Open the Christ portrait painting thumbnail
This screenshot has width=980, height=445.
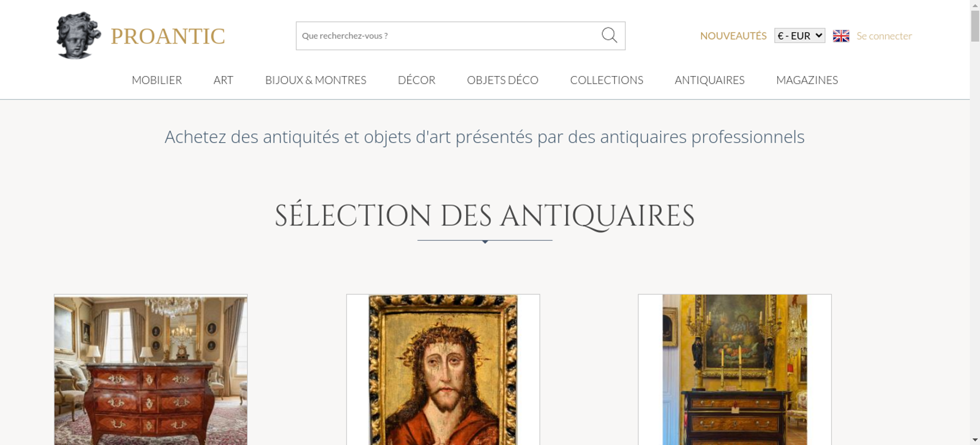[x=443, y=370]
